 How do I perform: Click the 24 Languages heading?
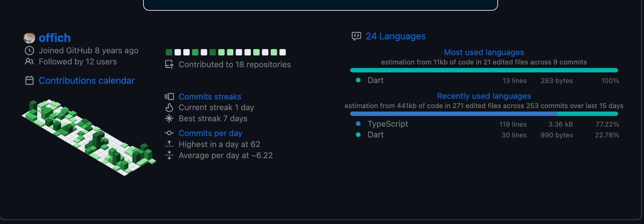(x=396, y=36)
